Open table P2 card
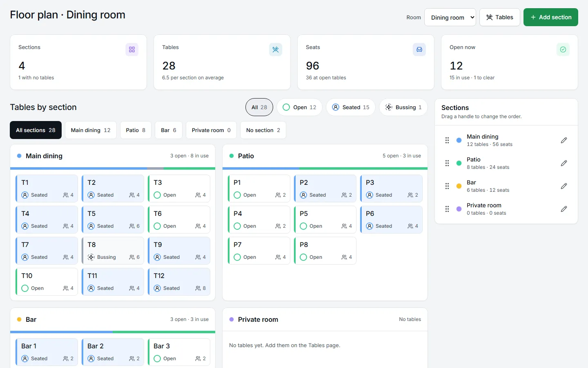This screenshot has height=368, width=588. tap(325, 188)
